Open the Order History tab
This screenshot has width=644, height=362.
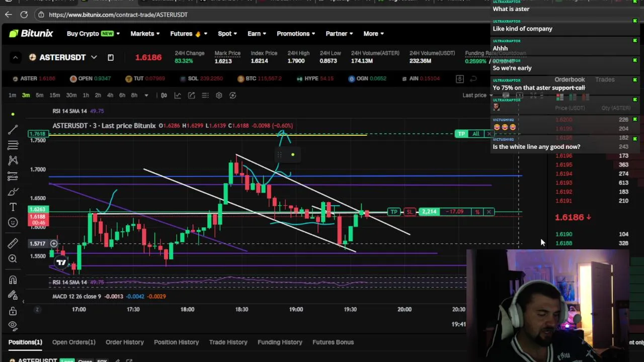[125, 342]
